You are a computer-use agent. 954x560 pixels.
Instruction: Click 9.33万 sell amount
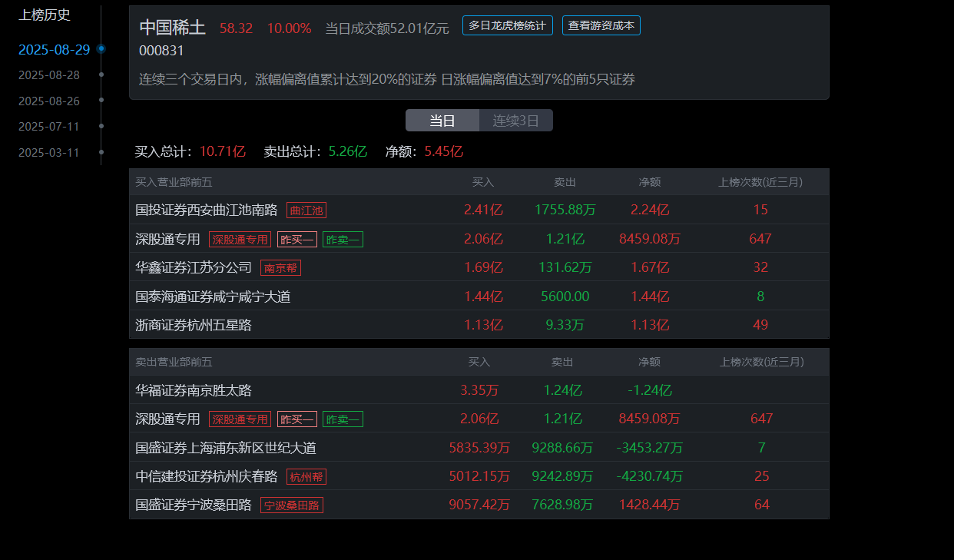click(x=565, y=325)
